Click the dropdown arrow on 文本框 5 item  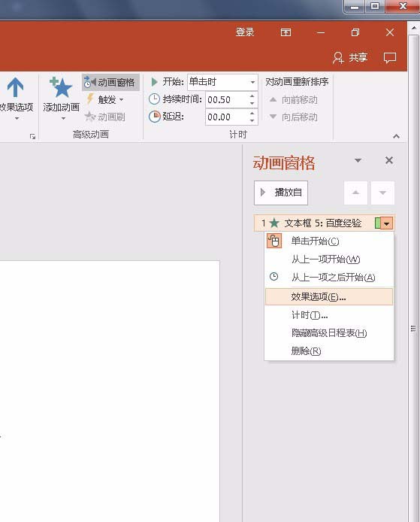[x=387, y=223]
